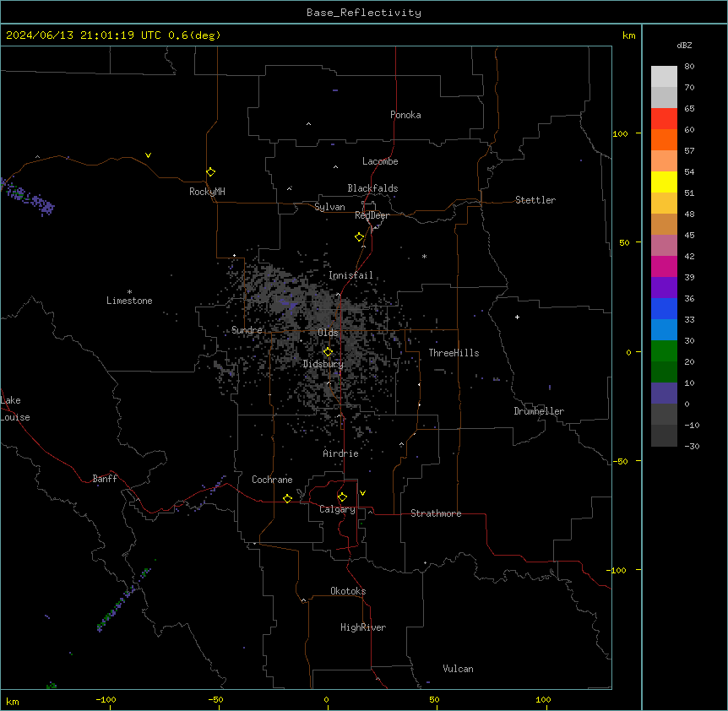Pick the red 60-65 dBZ legend swatch
The width and height of the screenshot is (728, 711).
664,119
